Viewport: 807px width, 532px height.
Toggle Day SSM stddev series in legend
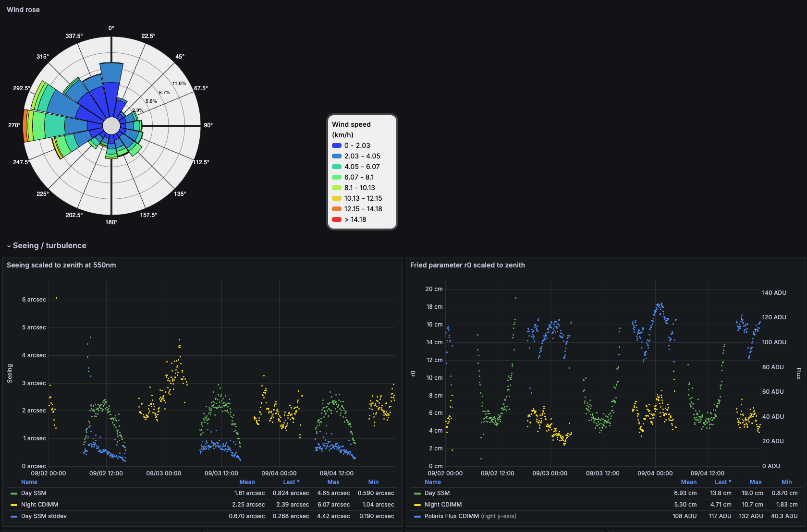coord(44,516)
